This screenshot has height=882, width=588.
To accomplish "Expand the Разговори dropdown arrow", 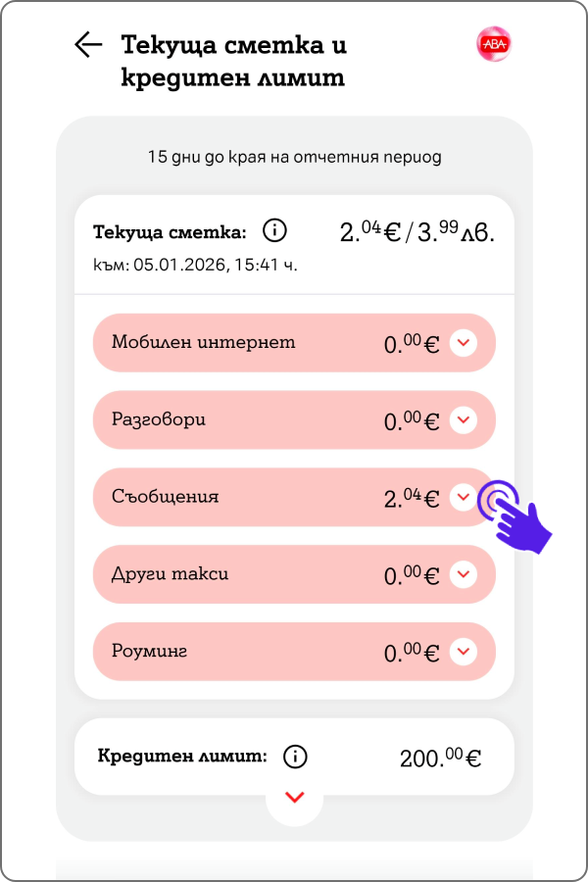I will pos(464,419).
